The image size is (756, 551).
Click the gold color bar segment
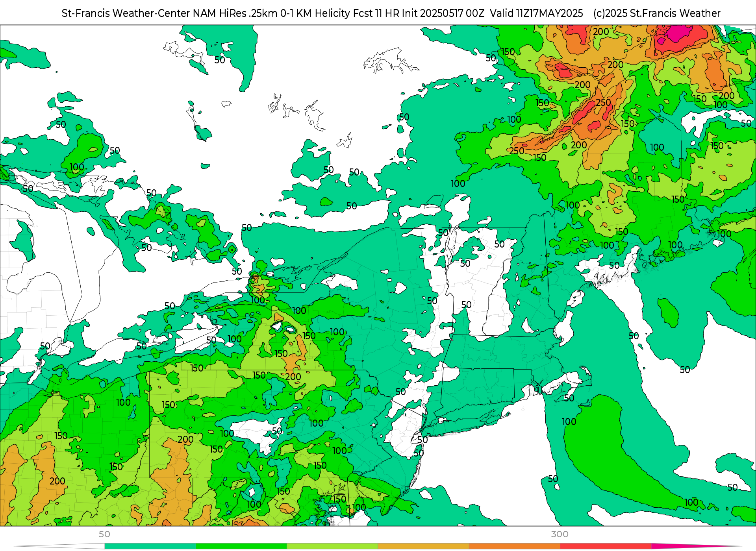[423, 546]
